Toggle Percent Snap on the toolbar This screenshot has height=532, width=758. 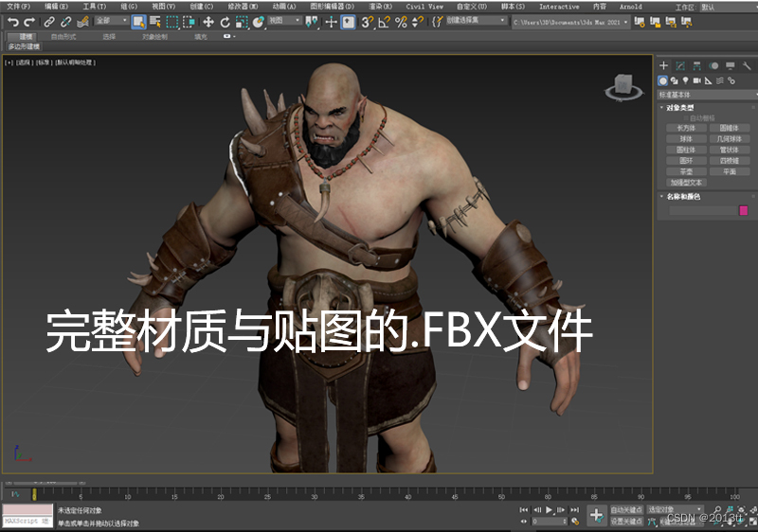coord(401,22)
